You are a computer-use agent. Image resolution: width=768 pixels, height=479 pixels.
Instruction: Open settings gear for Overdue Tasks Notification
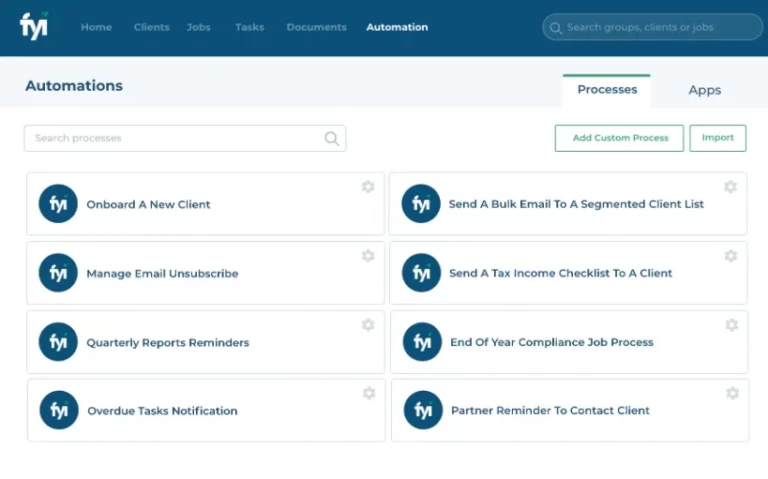pos(369,393)
